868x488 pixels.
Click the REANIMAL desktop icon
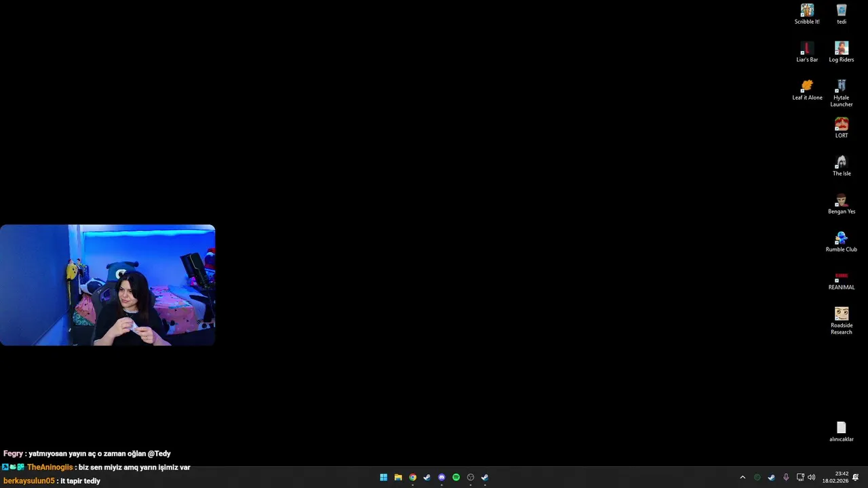click(842, 280)
